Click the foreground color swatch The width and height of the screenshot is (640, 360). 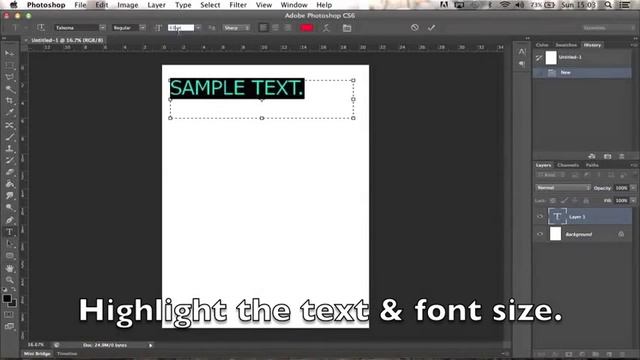[7, 299]
